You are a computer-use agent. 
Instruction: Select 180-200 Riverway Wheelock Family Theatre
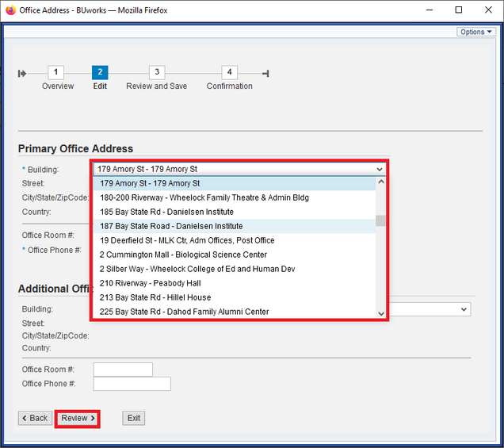point(235,197)
